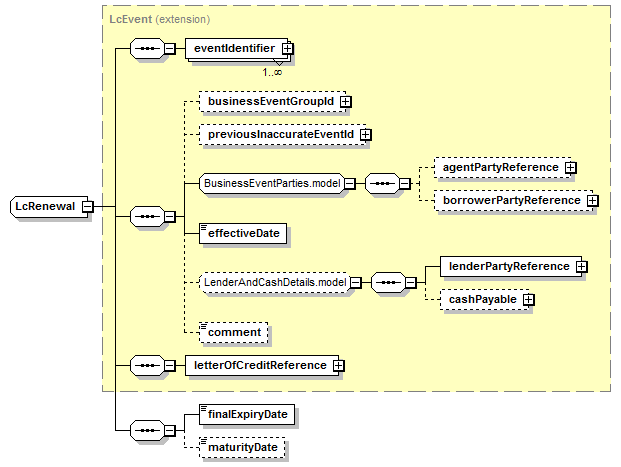The image size is (621, 467).
Task: Select sequence icon beside letterOfCreditReference
Action: point(147,365)
